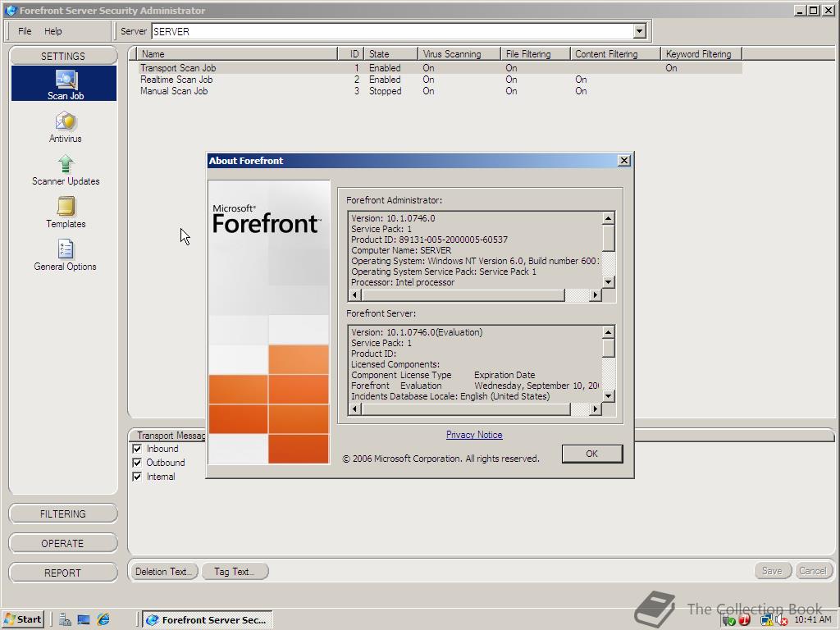This screenshot has height=630, width=840.
Task: Click Forefront Administrator horizontal scrollbar thumb
Action: (x=463, y=294)
